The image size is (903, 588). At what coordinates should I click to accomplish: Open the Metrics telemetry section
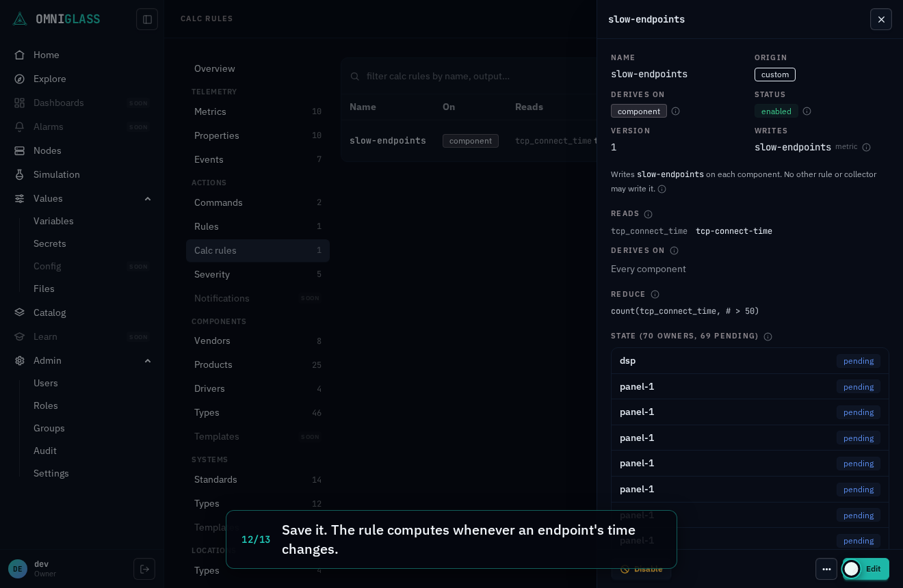coord(258,111)
